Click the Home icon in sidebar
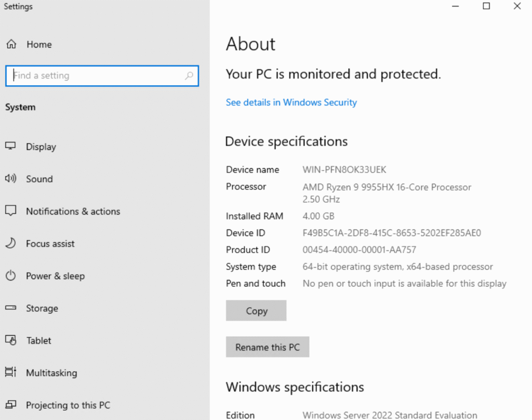The width and height of the screenshot is (532, 420). (x=11, y=45)
